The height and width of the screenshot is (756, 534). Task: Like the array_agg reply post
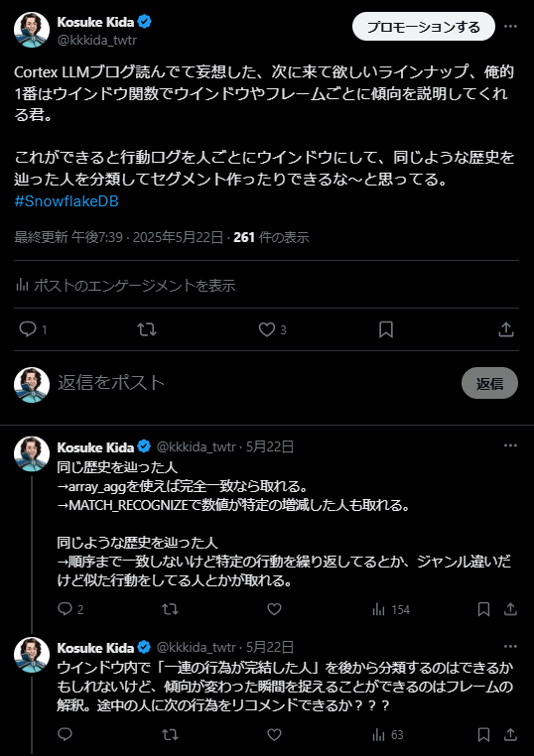275,609
